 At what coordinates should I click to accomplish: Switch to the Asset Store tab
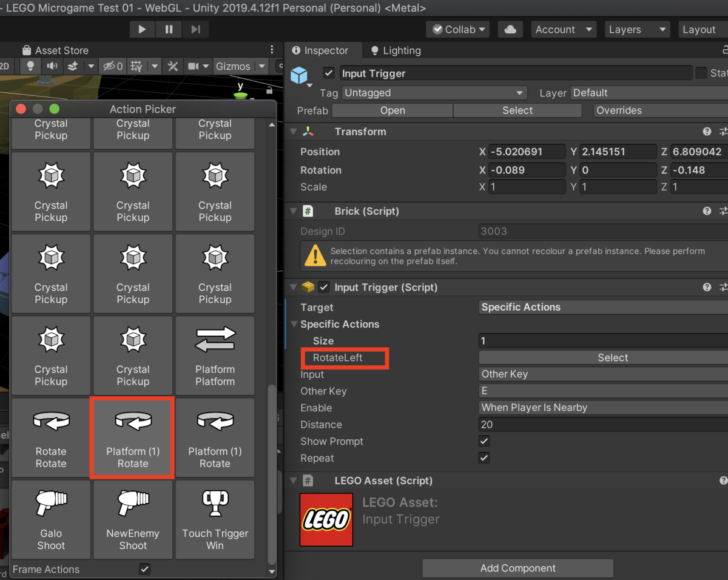55,50
